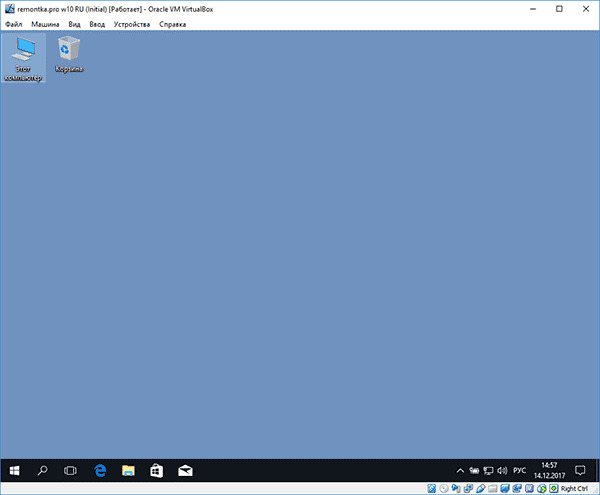The height and width of the screenshot is (495, 600).
Task: Open the Файл menu
Action: pos(13,23)
